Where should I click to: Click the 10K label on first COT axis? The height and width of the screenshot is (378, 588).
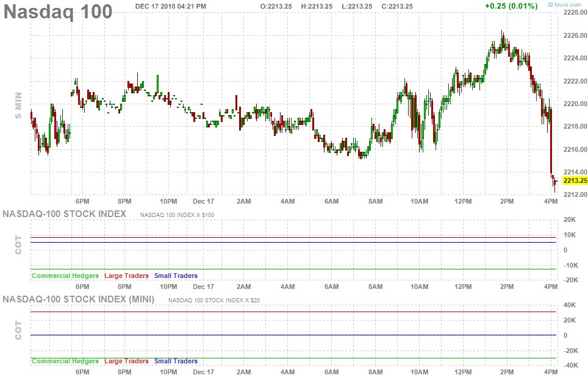click(x=570, y=235)
